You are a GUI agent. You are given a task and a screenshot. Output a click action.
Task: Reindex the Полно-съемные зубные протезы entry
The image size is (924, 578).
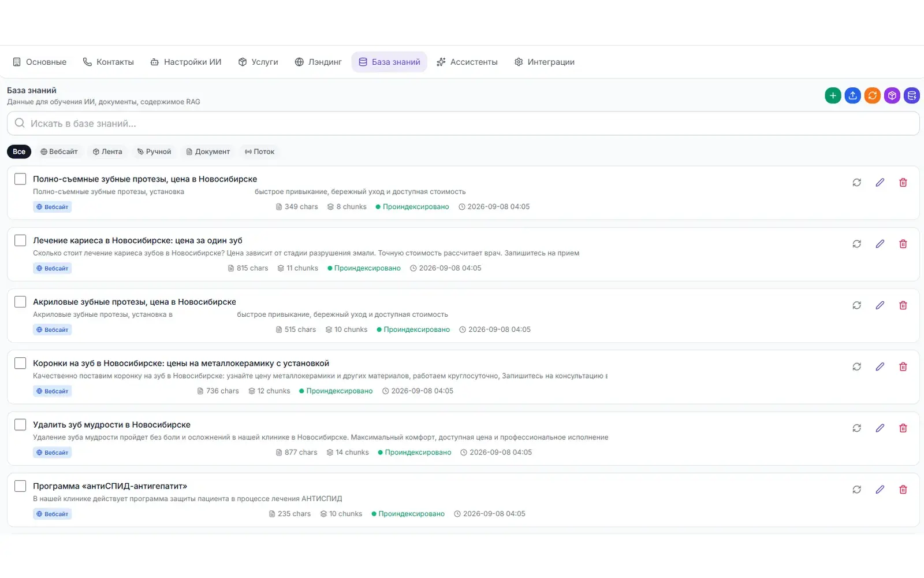coord(857,183)
